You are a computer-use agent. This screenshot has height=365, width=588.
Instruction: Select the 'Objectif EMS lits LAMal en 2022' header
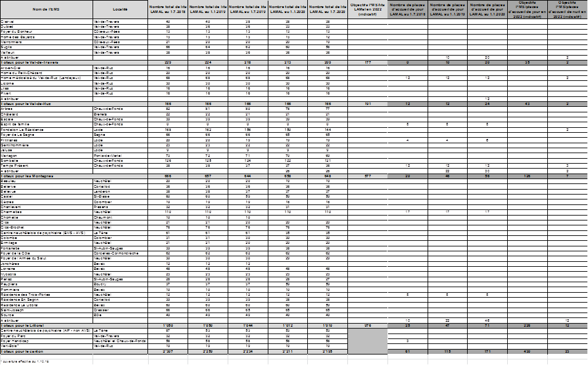tap(367, 9)
